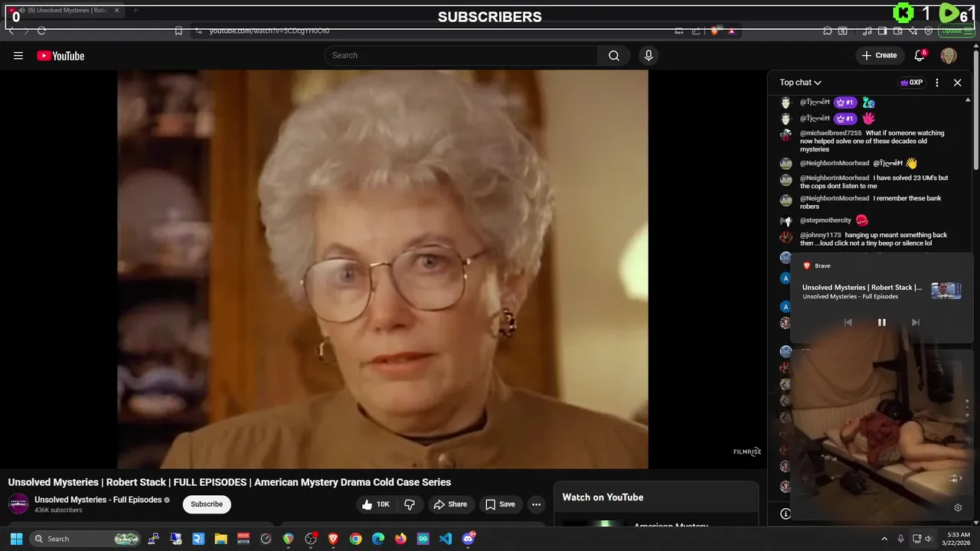Open Windows Start menu
980x551 pixels.
(16, 539)
